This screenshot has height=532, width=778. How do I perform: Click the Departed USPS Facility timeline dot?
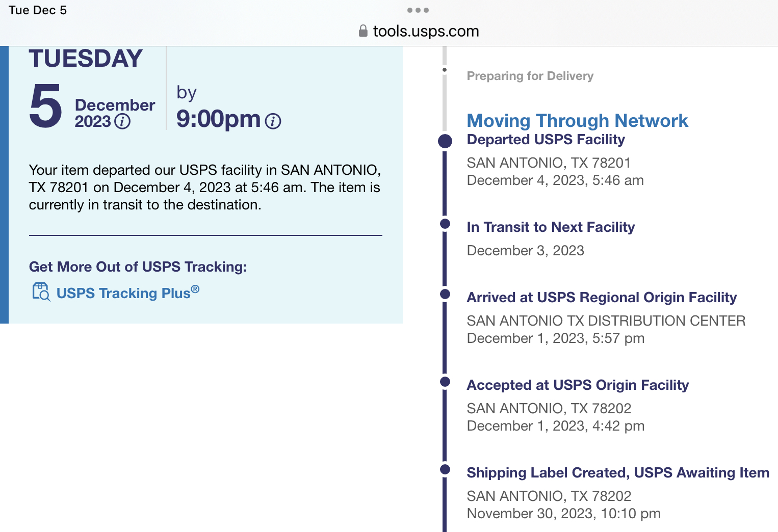[x=445, y=141]
